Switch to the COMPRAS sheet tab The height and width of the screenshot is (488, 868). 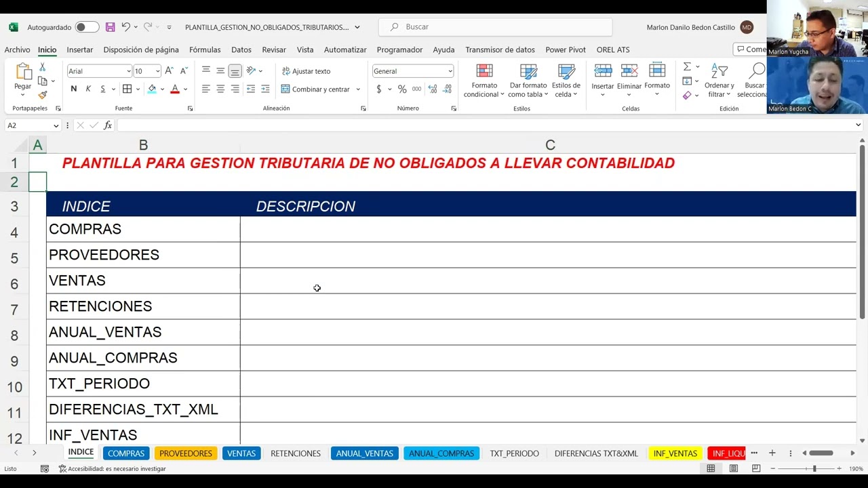pyautogui.click(x=126, y=453)
